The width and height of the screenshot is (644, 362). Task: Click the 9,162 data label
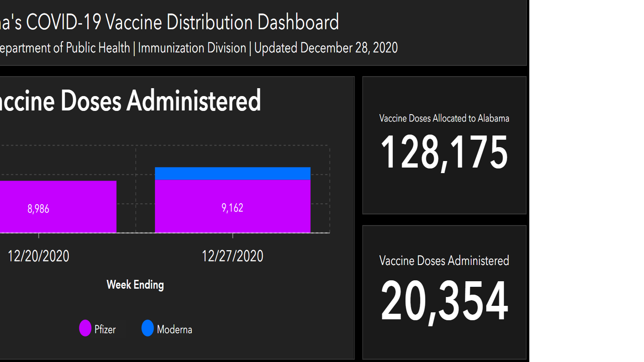[x=232, y=208]
